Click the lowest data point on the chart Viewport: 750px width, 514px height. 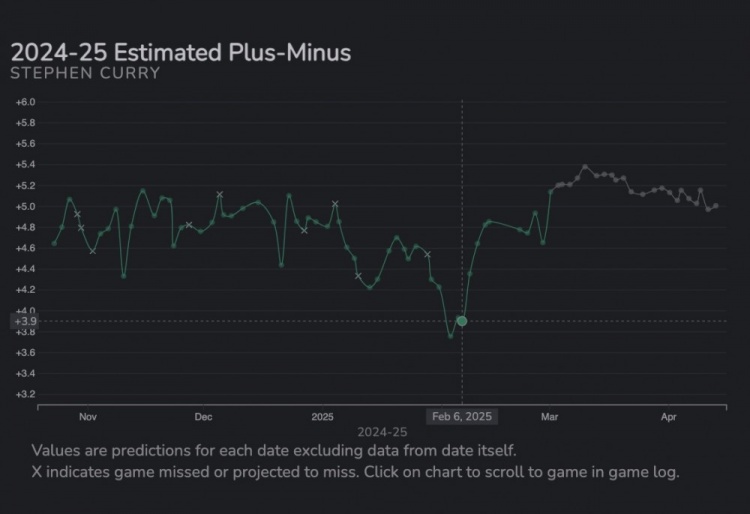coord(451,336)
